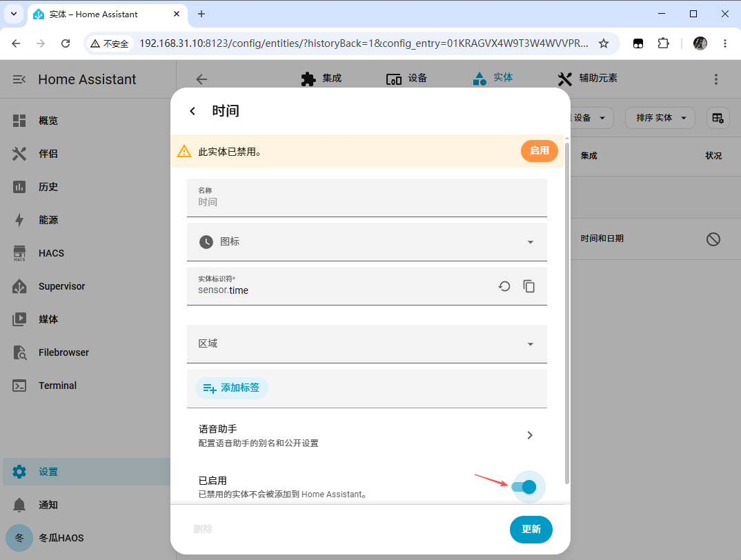The image size is (741, 560).
Task: Click the browser forward button
Action: point(41,43)
